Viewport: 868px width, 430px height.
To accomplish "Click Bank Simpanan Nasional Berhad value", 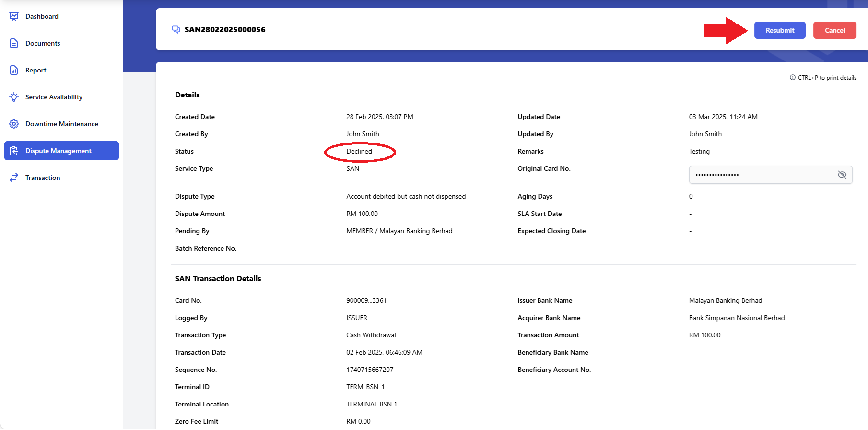I will [x=737, y=318].
